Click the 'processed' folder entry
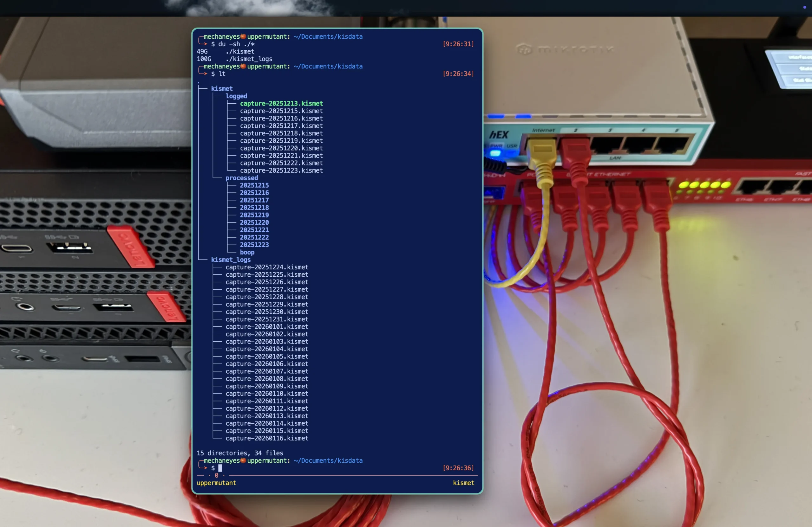Screen dimensions: 812x527 [x=242, y=177]
